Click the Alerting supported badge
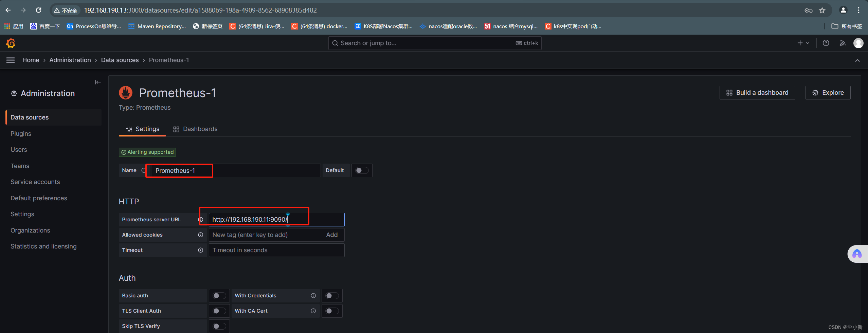The height and width of the screenshot is (333, 868). point(147,152)
